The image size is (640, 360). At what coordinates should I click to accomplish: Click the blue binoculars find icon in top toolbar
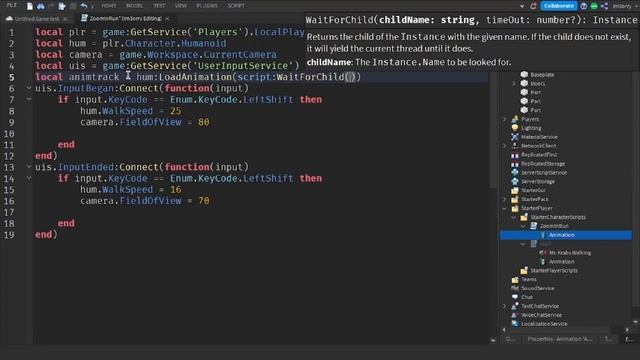tap(41, 6)
